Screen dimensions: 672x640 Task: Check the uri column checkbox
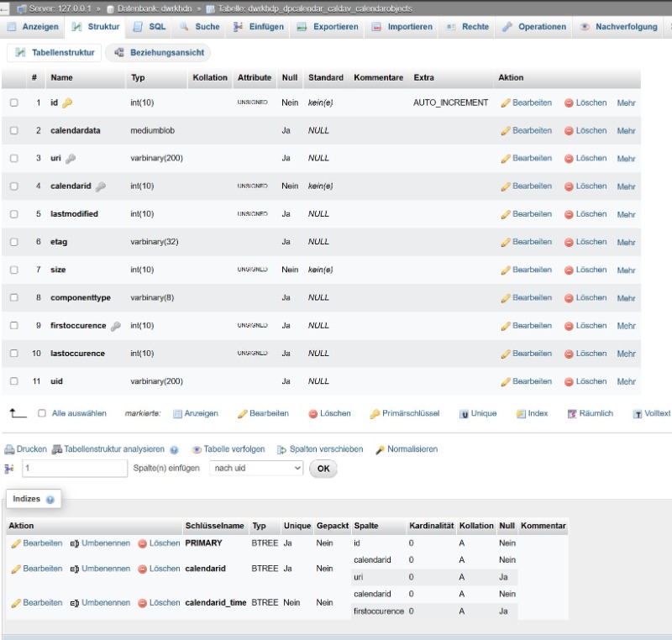(14, 159)
